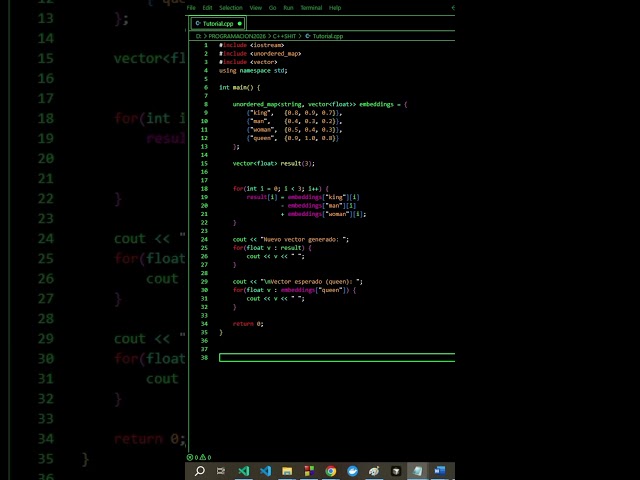Click the warnings triangle in status bar
Viewport: 640px width, 480px height.
click(205, 457)
